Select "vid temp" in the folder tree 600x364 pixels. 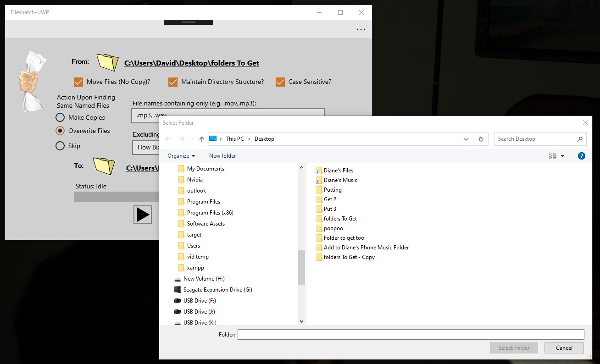pos(198,257)
